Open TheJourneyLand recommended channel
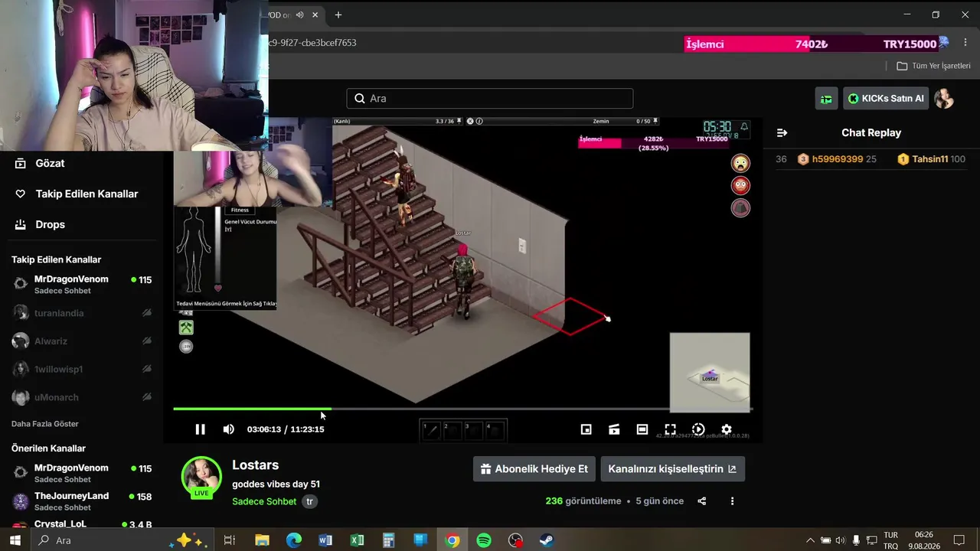The image size is (980, 551). tap(81, 501)
